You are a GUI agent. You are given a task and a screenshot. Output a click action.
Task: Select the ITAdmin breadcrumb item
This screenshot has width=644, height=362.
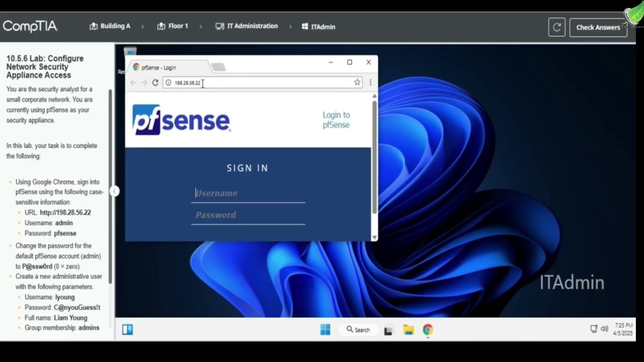pyautogui.click(x=318, y=27)
